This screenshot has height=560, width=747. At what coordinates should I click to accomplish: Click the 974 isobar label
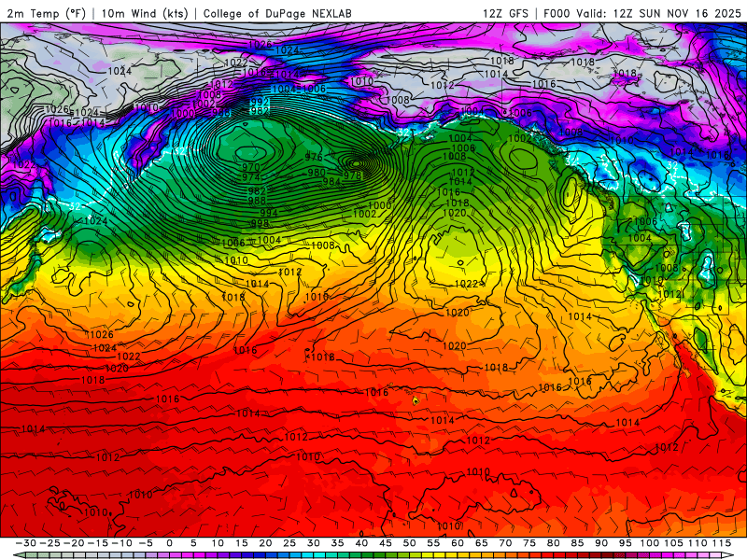250,177
